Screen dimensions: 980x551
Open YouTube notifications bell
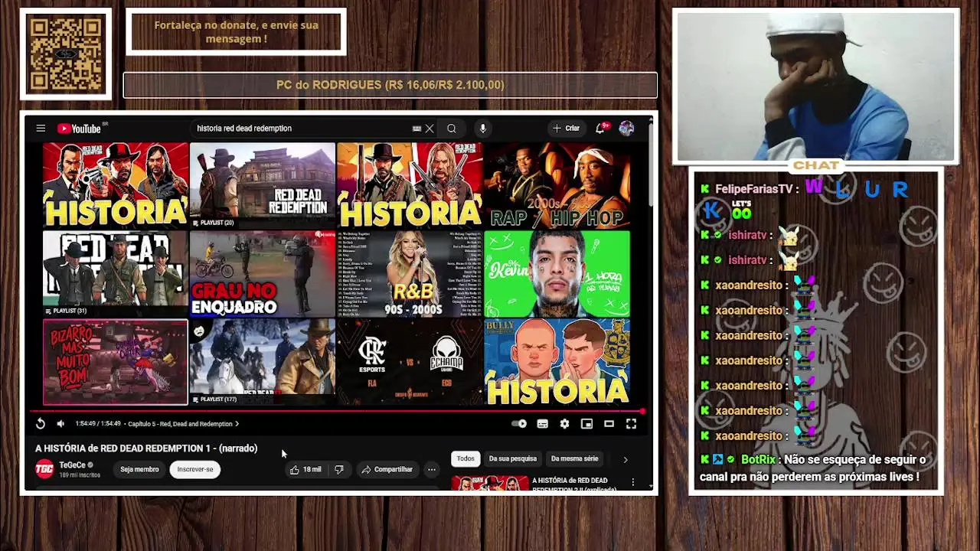[600, 129]
